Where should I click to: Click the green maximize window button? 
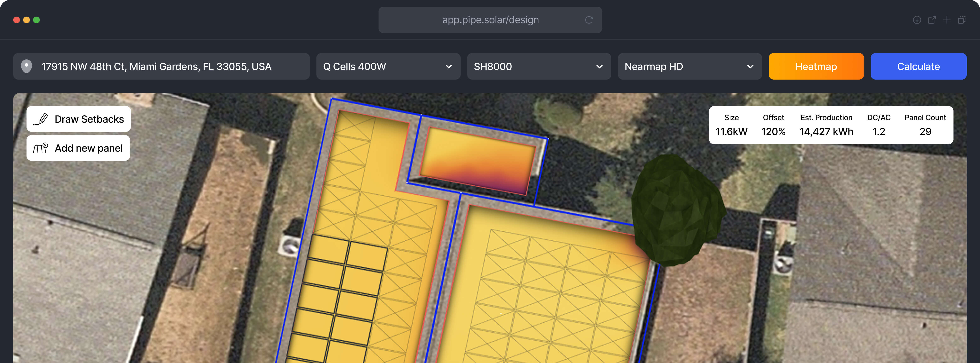click(x=36, y=20)
